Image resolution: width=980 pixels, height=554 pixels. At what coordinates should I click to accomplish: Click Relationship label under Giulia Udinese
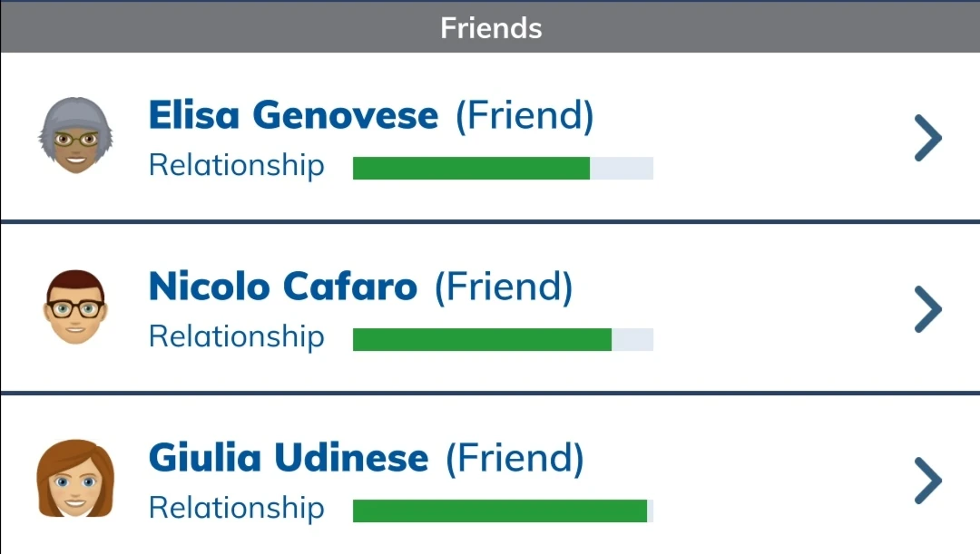point(236,508)
